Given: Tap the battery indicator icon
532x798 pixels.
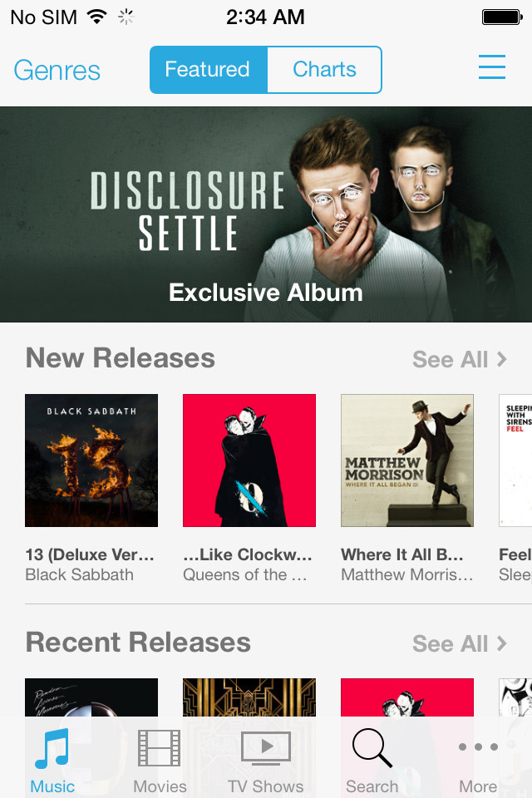Looking at the screenshot, I should pos(502,17).
